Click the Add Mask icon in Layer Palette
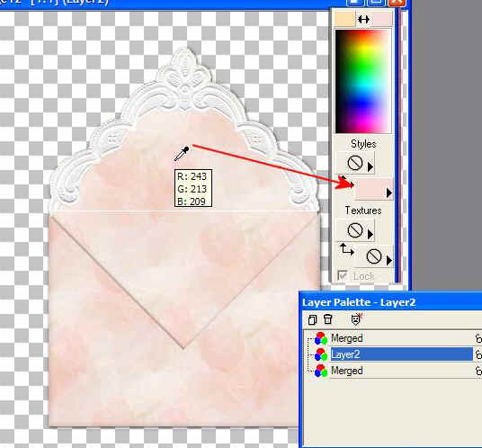Image resolution: width=482 pixels, height=448 pixels. (357, 319)
